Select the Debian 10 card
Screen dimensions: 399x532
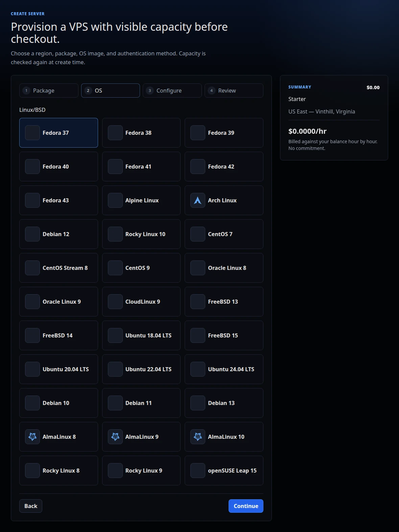pyautogui.click(x=58, y=403)
